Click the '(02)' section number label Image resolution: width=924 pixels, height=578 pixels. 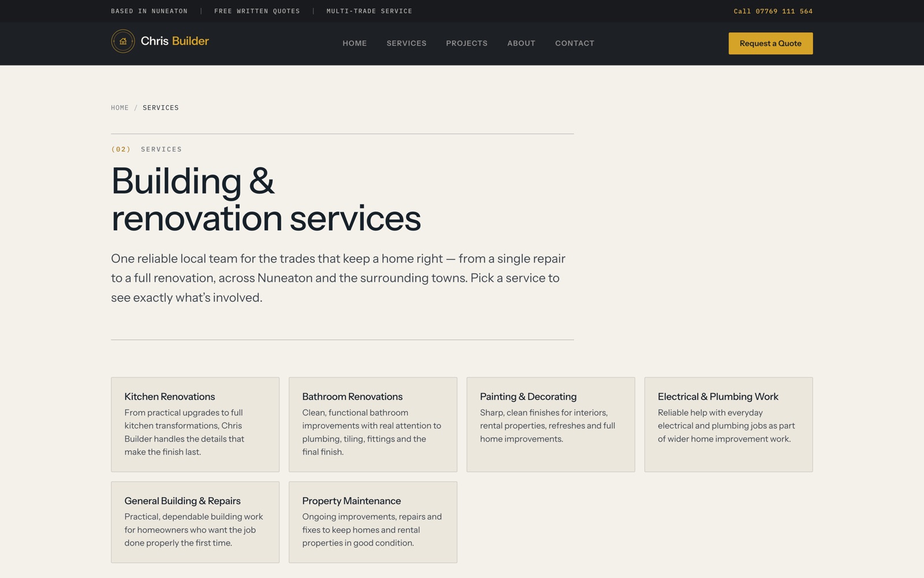point(121,149)
